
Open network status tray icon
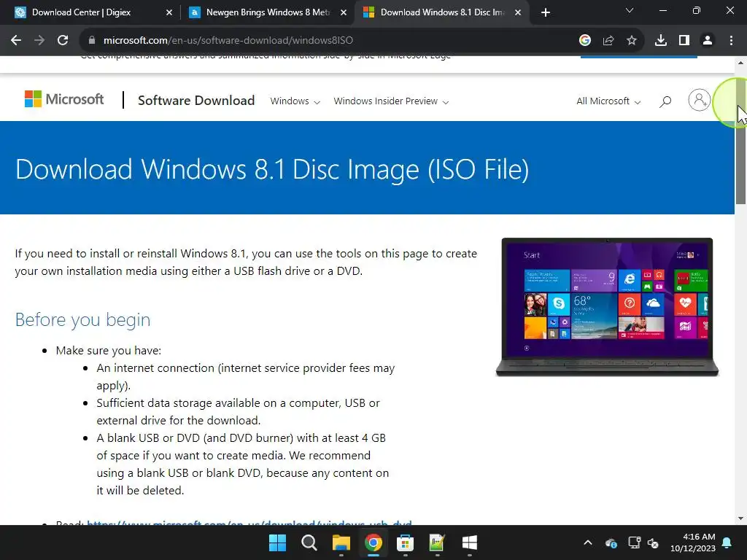[x=634, y=542]
